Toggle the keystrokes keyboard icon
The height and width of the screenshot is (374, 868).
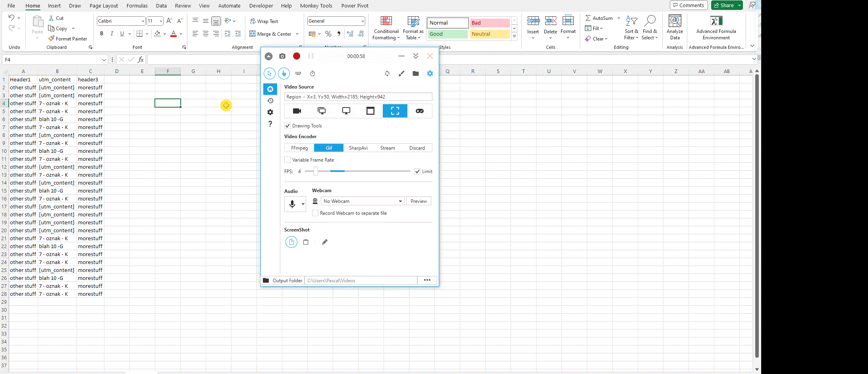[x=298, y=73]
